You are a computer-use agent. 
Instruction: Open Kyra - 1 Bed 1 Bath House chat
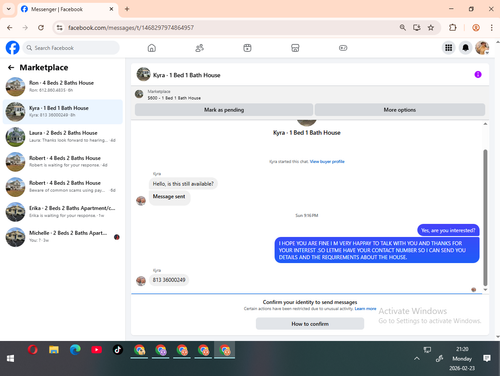click(x=63, y=112)
